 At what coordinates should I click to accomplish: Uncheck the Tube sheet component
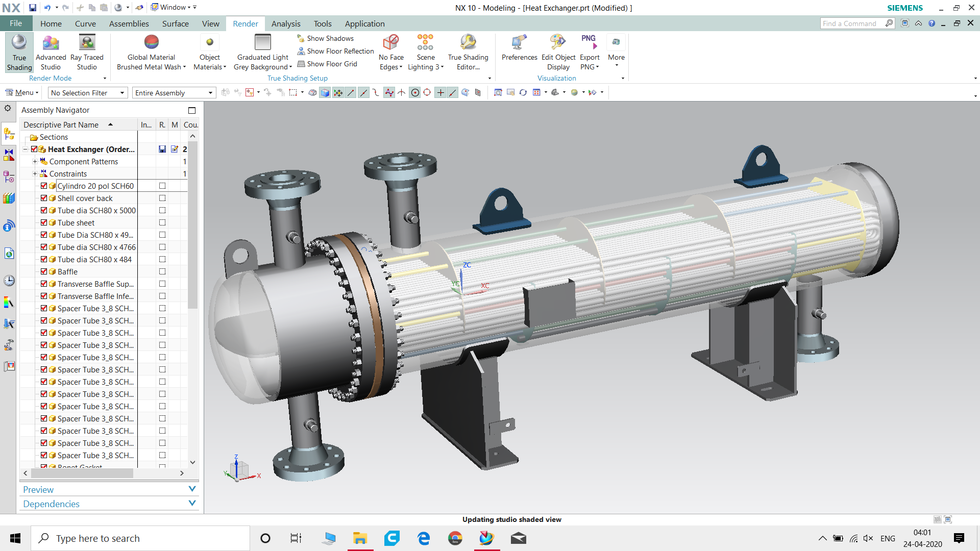(x=44, y=223)
